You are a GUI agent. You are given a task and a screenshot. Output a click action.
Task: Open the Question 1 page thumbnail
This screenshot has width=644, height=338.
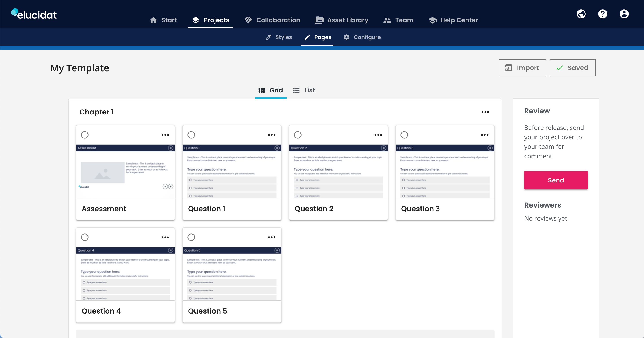tap(232, 171)
